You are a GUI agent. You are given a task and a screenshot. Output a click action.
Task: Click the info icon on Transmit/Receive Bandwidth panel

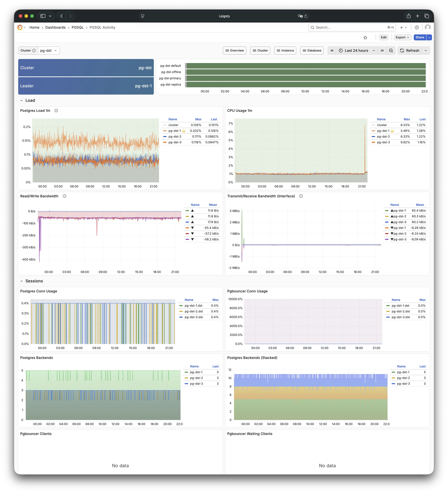[x=301, y=196]
